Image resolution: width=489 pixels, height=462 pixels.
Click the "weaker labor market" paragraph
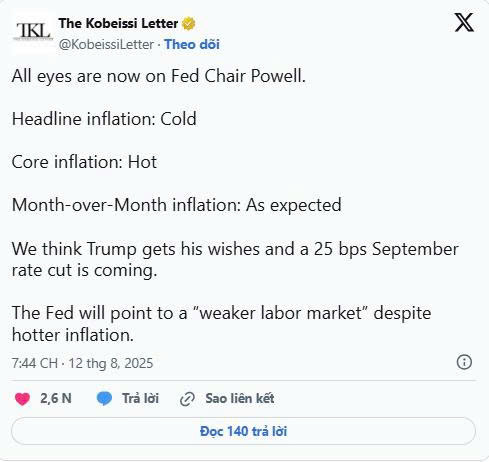click(x=221, y=324)
